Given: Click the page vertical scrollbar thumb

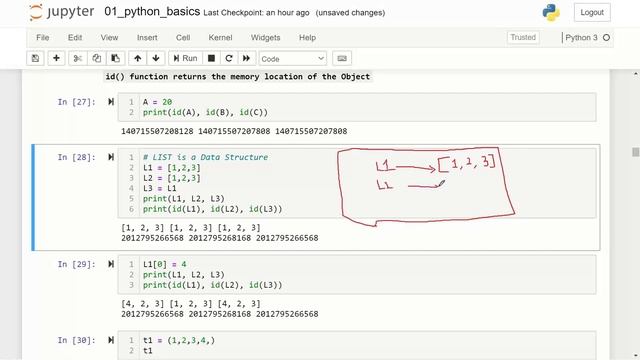Looking at the screenshot, I should tap(635, 152).
